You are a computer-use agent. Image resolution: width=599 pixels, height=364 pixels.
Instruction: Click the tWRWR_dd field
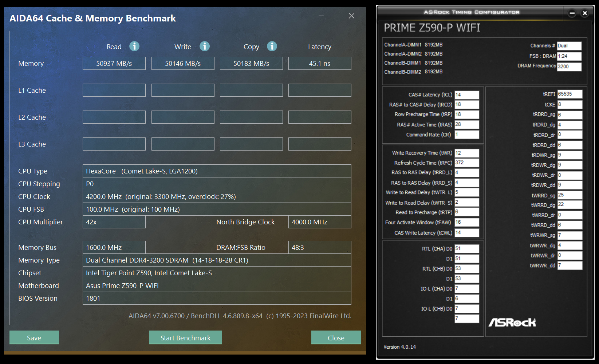pyautogui.click(x=570, y=265)
